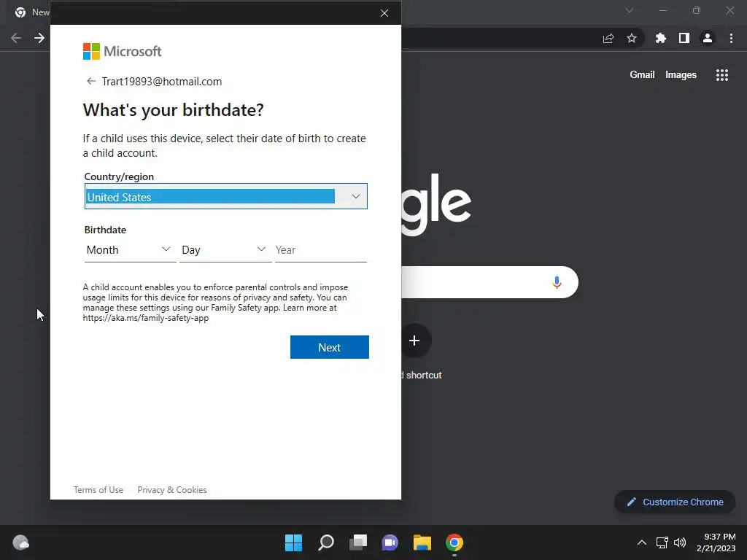Open the Country/region dropdown
The width and height of the screenshot is (747, 560).
pyautogui.click(x=226, y=196)
